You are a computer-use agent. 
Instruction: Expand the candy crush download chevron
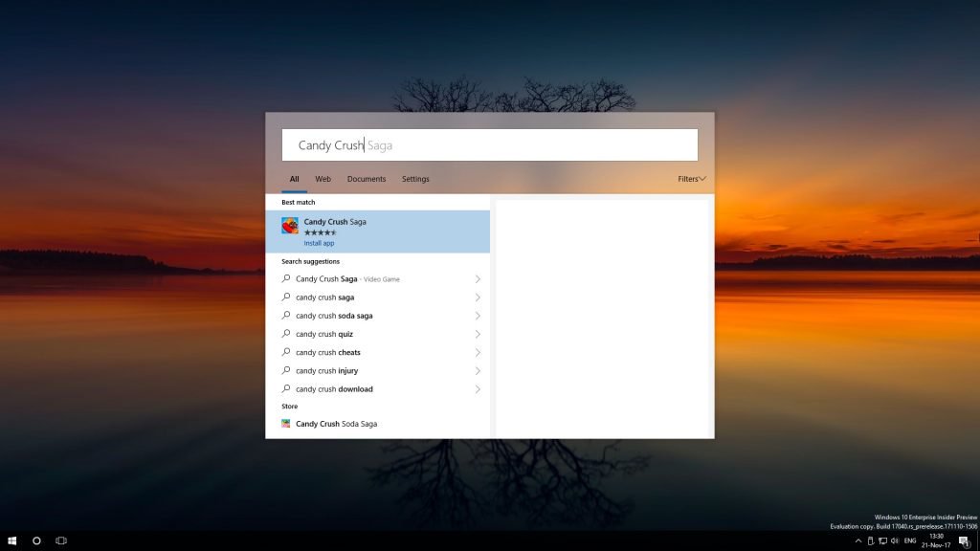[478, 389]
